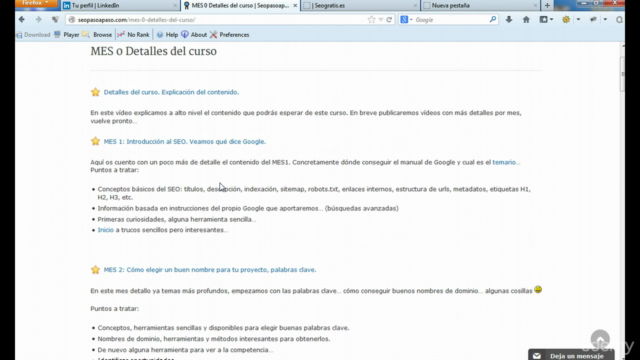Close the Nueva pestaña tab
Viewport: 640px width, 360px height.
(x=535, y=6)
